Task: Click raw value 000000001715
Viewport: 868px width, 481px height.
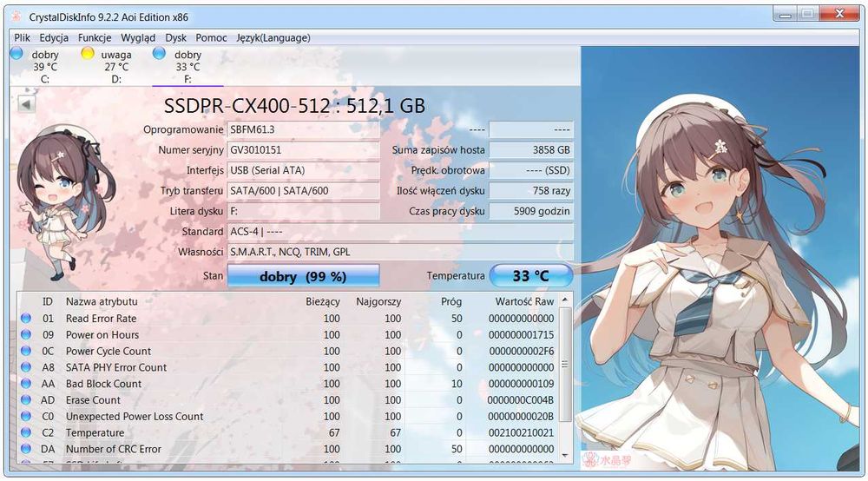Action: [521, 335]
